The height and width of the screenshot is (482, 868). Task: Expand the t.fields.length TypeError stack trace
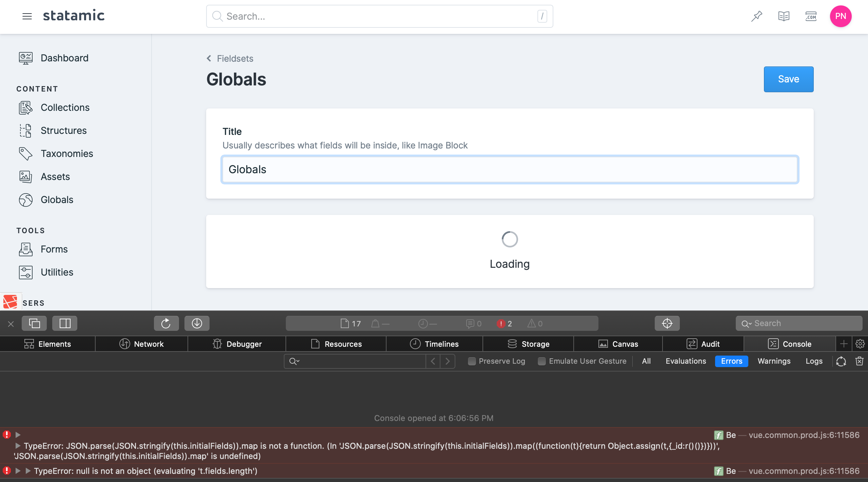click(x=28, y=470)
